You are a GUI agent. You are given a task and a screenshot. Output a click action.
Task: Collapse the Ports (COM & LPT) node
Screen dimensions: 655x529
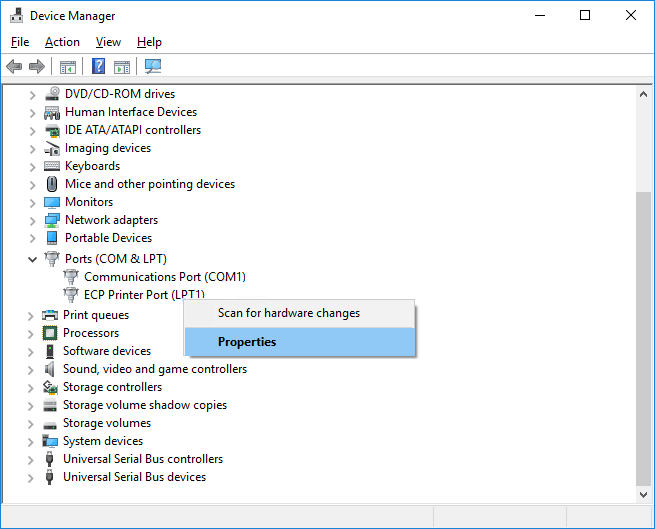[33, 259]
